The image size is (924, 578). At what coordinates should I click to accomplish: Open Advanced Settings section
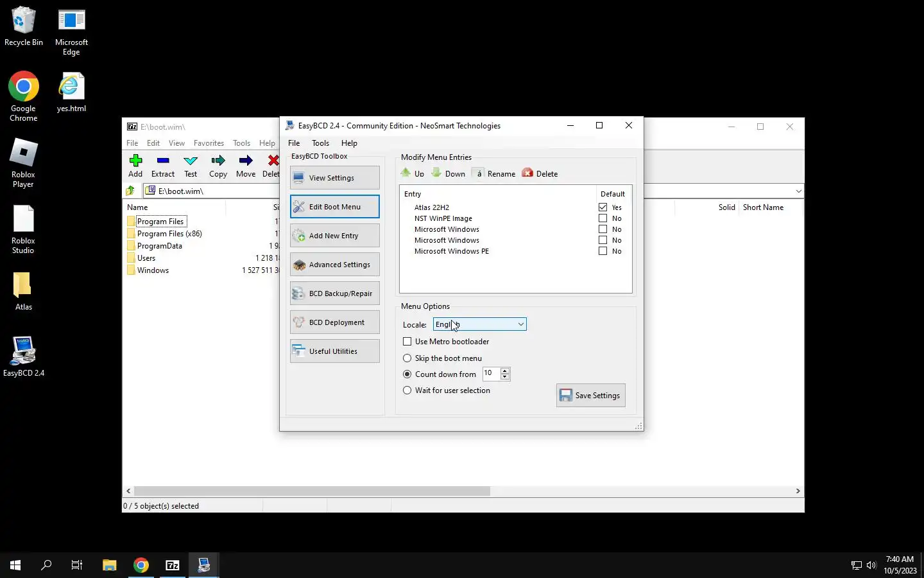pos(334,265)
